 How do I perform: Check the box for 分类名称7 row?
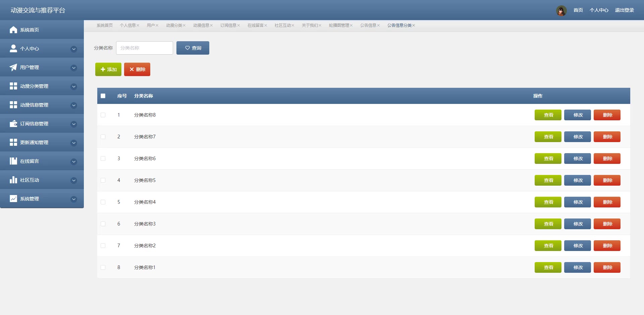[103, 137]
